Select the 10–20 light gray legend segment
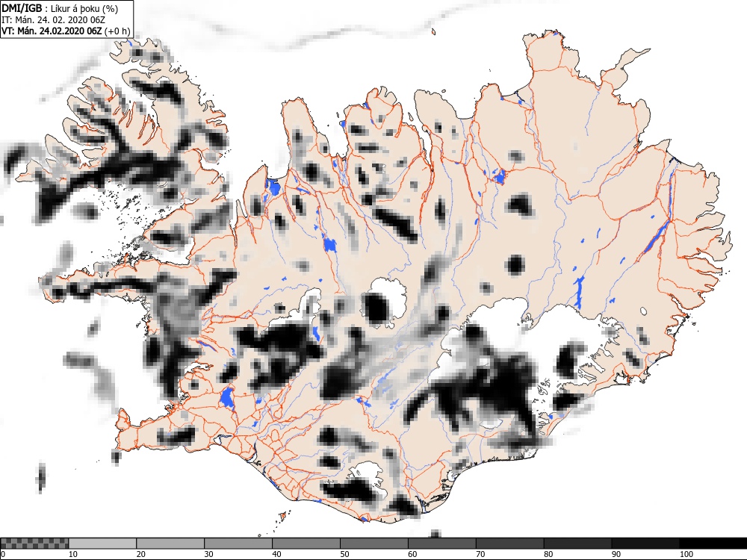This screenshot has height=560, width=747. 102,544
